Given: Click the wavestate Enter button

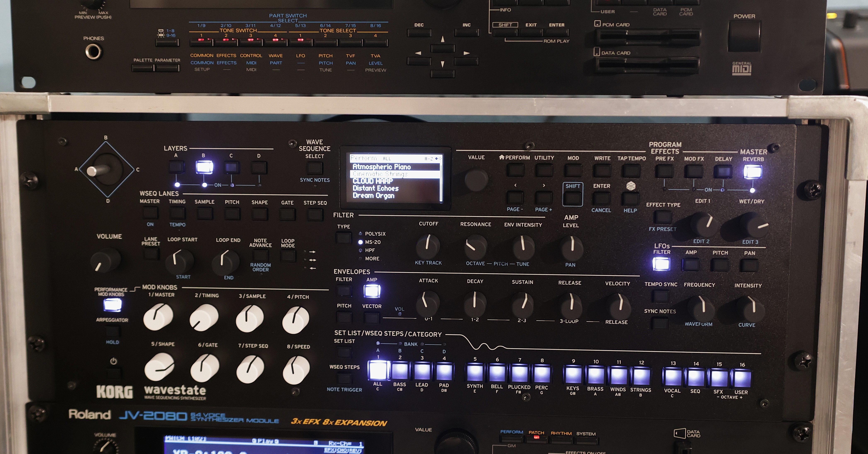Looking at the screenshot, I should (x=601, y=198).
